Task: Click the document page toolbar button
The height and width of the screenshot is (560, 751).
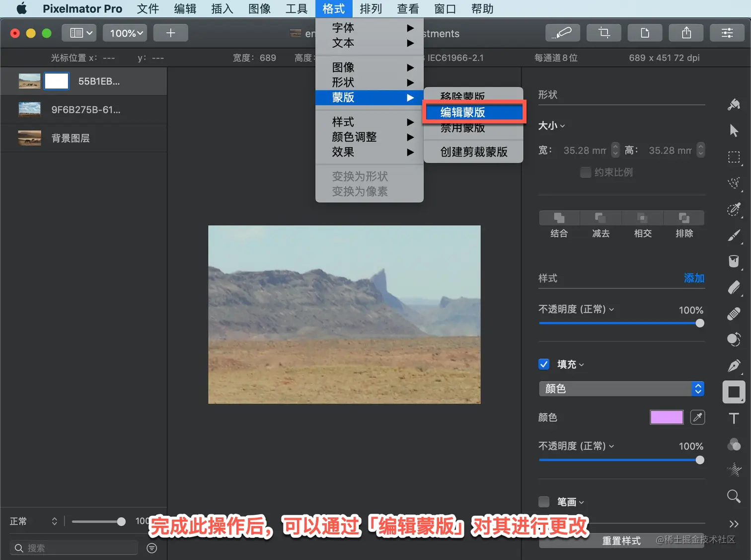Action: 645,33
